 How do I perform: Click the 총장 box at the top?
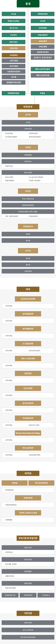28,4
